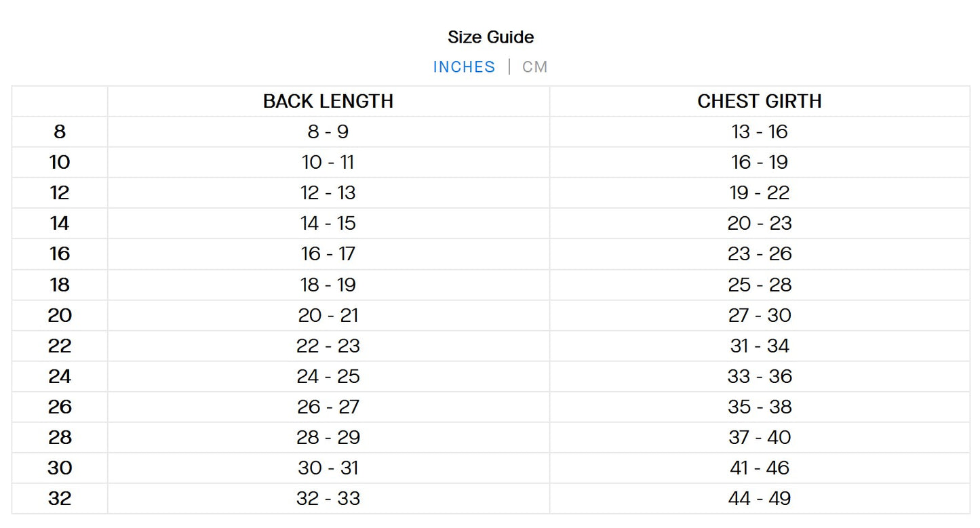Viewport: 980px width, 528px height.
Task: Select the size 16 row label
Action: [x=60, y=254]
